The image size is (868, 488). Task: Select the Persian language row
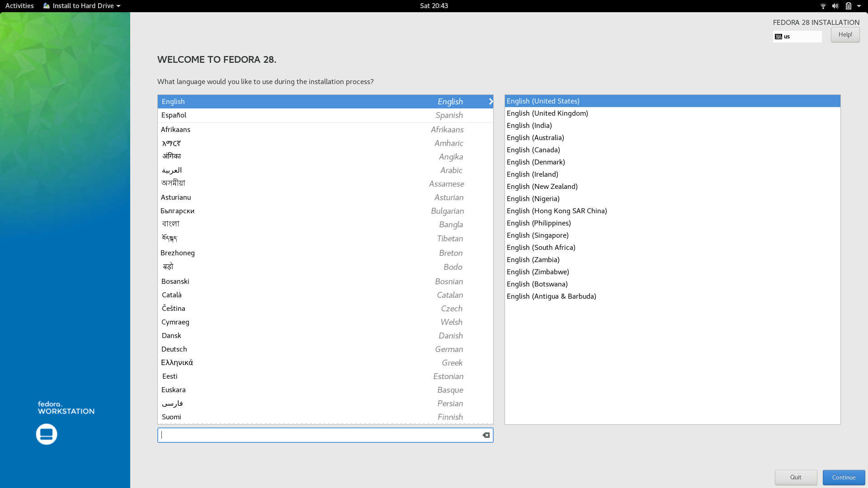325,404
